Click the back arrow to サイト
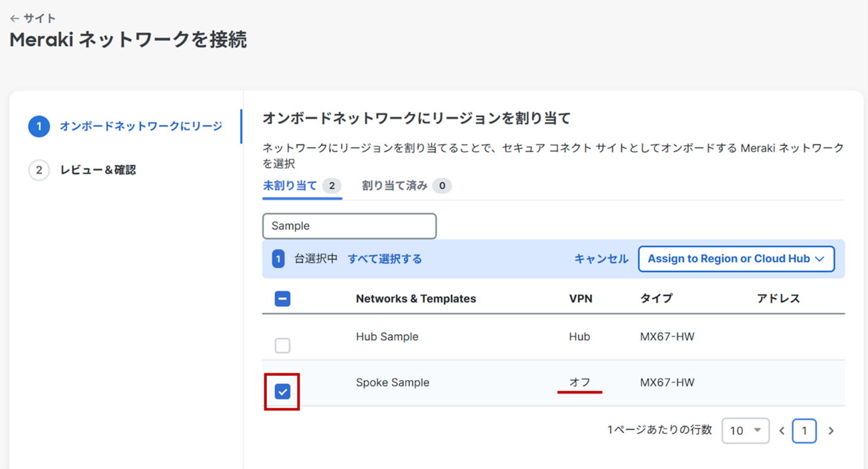Image resolution: width=868 pixels, height=469 pixels. coord(15,19)
